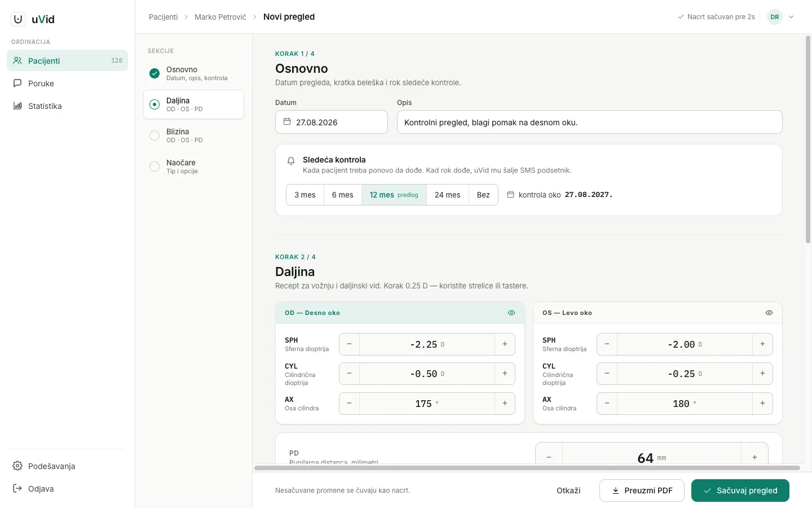Choose 3 mes control interval

pyautogui.click(x=305, y=195)
